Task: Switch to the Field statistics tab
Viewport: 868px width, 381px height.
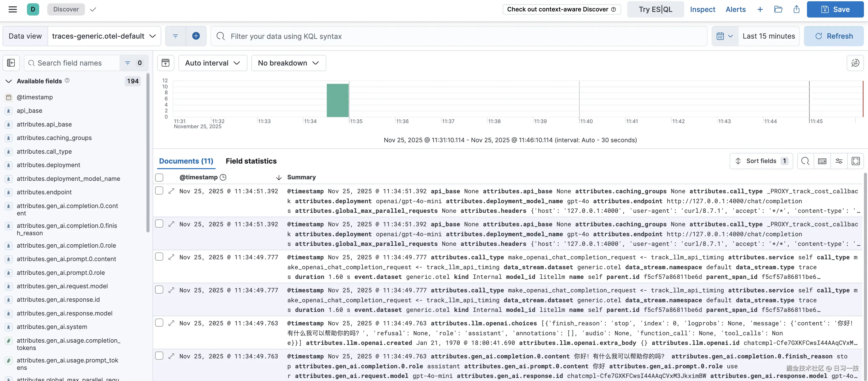Action: click(251, 161)
